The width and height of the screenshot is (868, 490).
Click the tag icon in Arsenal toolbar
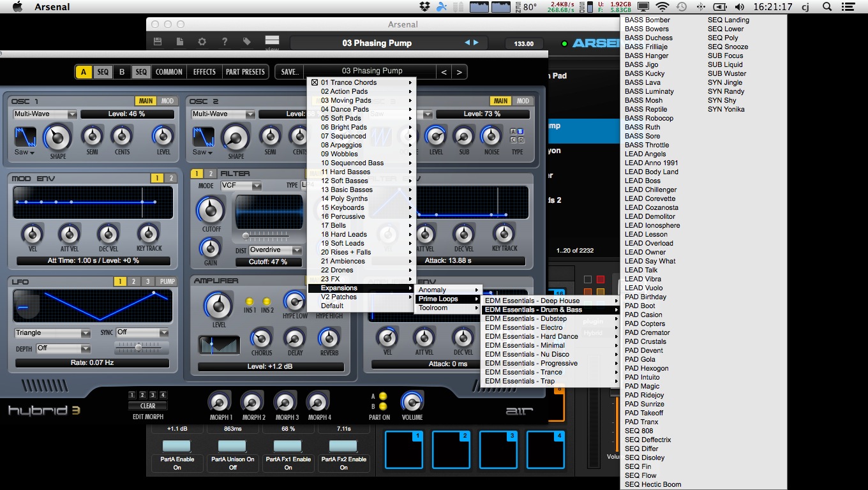click(x=247, y=42)
